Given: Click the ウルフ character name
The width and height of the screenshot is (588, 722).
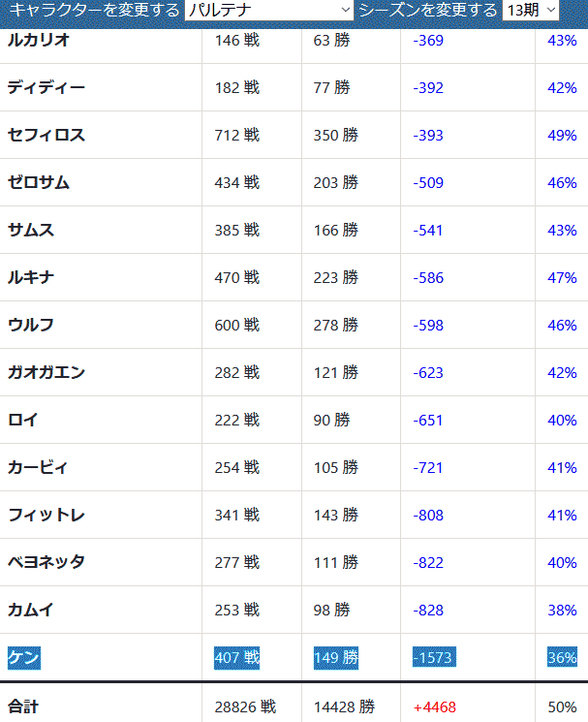Looking at the screenshot, I should coord(31,325).
